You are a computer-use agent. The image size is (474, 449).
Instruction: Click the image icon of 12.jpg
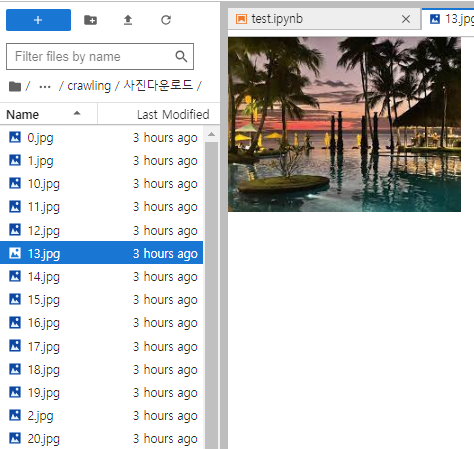click(15, 230)
